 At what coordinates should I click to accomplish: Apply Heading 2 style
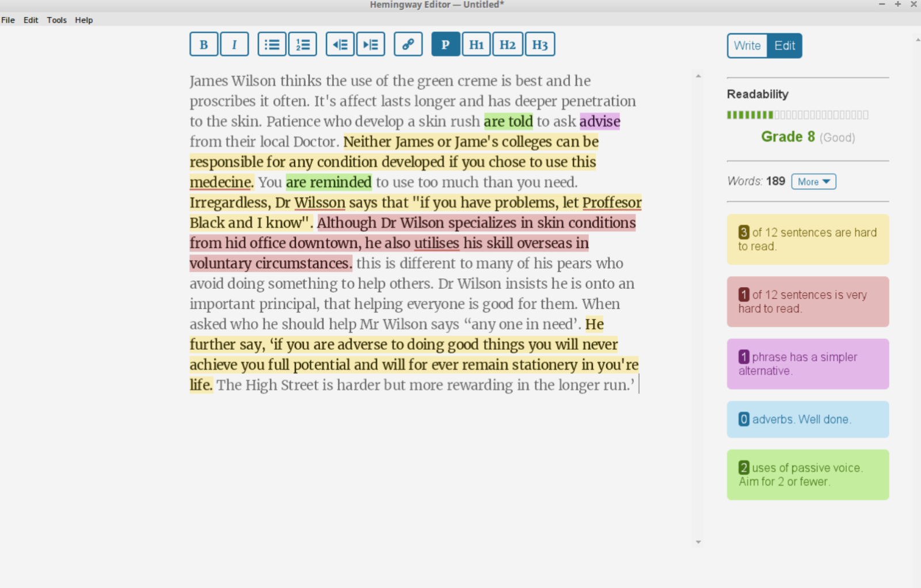click(508, 44)
